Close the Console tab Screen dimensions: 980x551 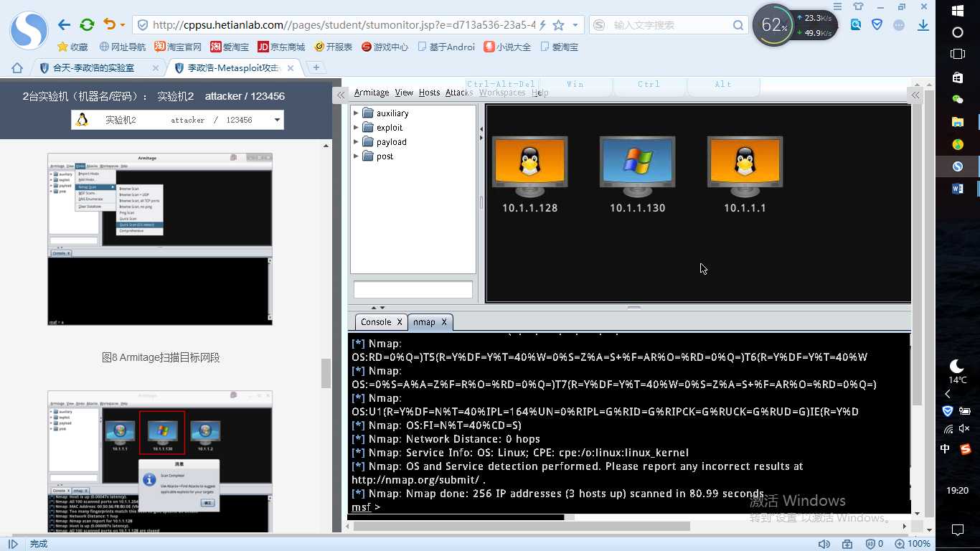400,322
